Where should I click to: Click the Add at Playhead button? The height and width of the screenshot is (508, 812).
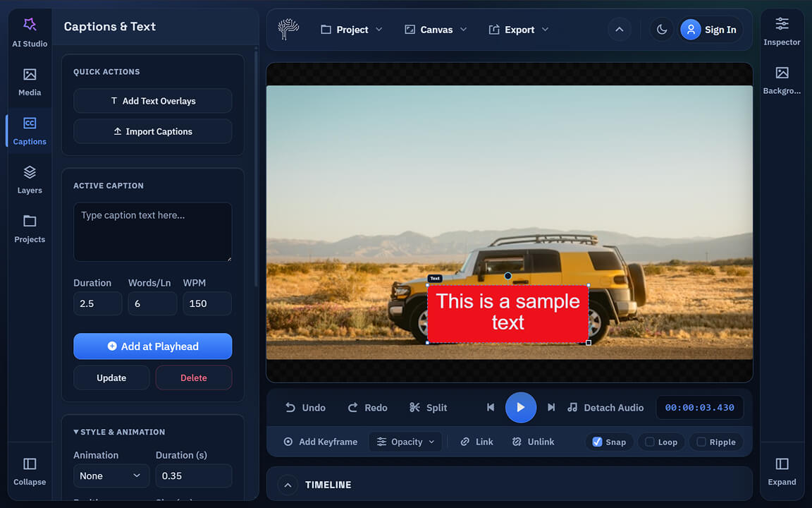coord(152,346)
